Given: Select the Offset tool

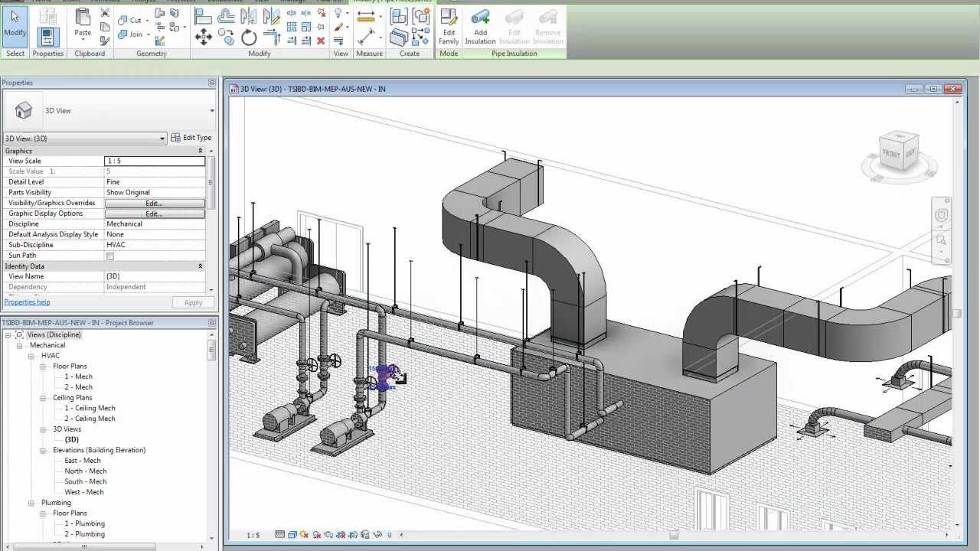Looking at the screenshot, I should tap(226, 16).
